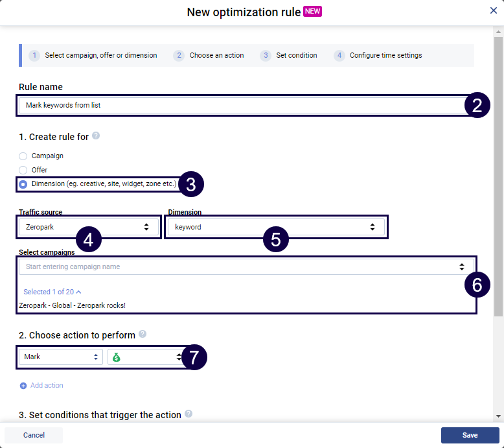Open the Traffic source dropdown showing Zeropark
The image size is (504, 448).
point(87,227)
